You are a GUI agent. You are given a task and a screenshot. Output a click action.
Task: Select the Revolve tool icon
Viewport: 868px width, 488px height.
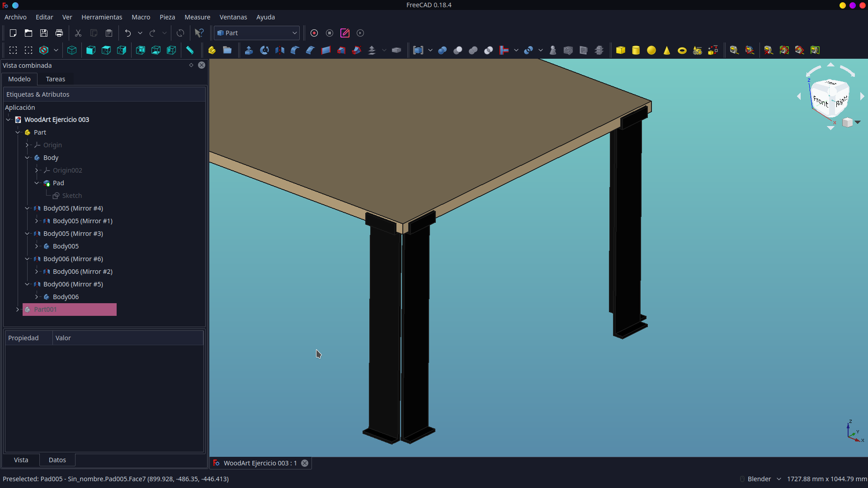(264, 50)
